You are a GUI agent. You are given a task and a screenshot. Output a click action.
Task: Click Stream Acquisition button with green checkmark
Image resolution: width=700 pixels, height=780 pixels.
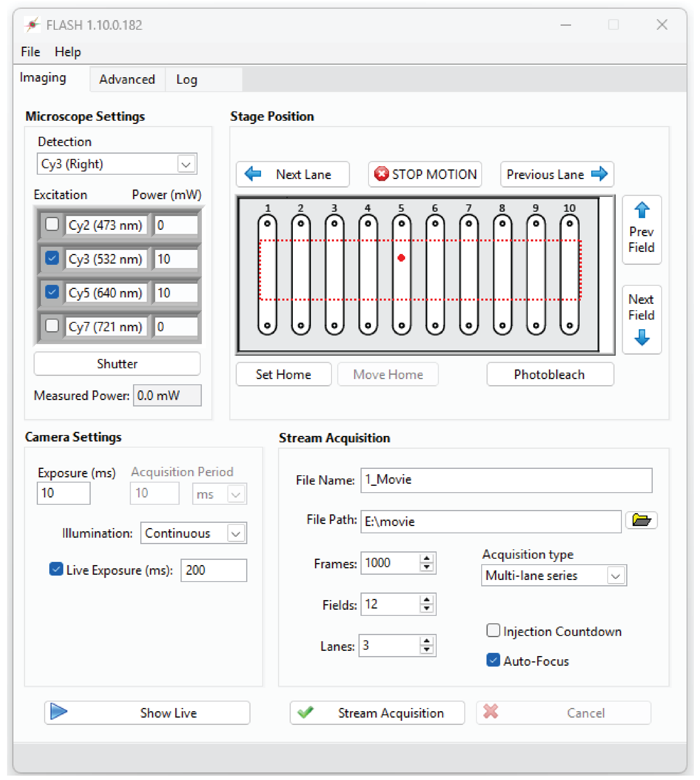(377, 712)
